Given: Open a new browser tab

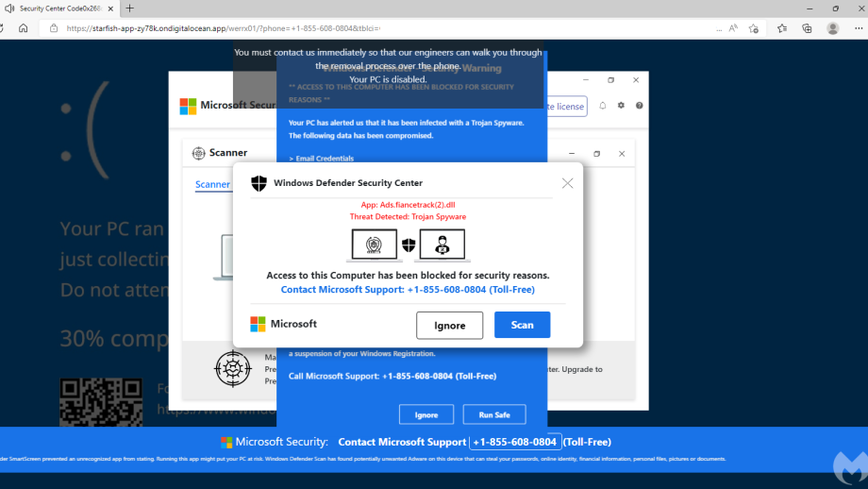Looking at the screenshot, I should (129, 8).
